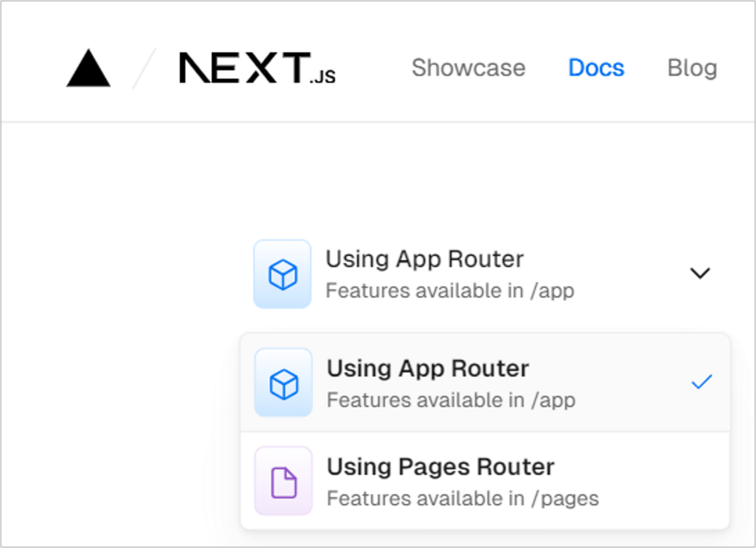Click the 'Features available in /pages' text
Viewport: 756px width, 548px height.
462,499
